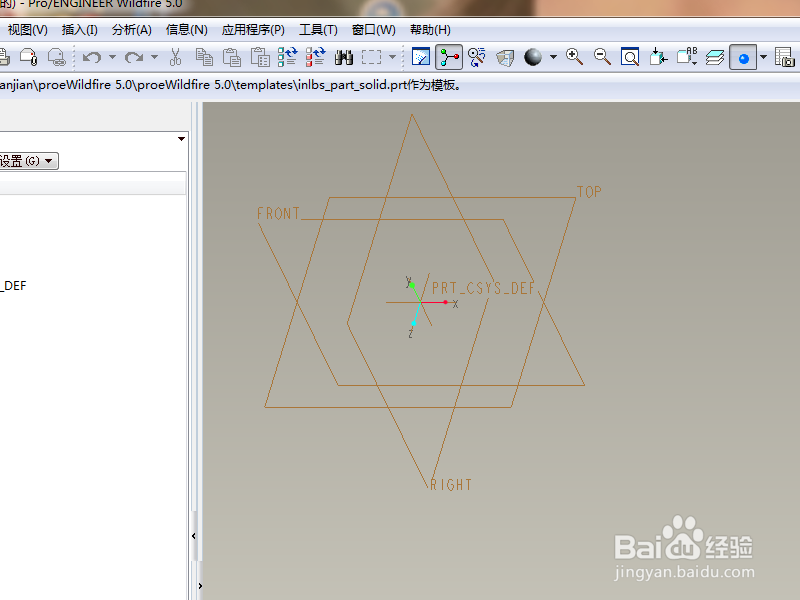
Task: Open the 视图(V) menu
Action: point(28,30)
